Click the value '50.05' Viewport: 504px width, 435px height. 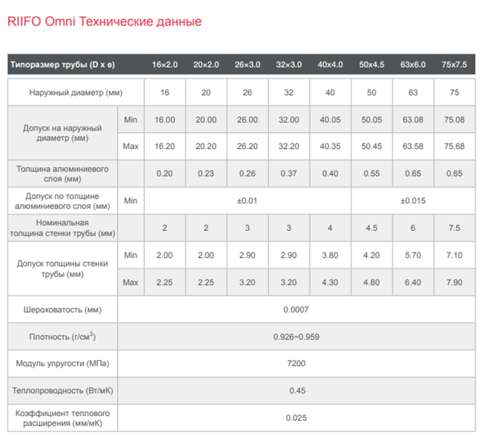click(372, 120)
